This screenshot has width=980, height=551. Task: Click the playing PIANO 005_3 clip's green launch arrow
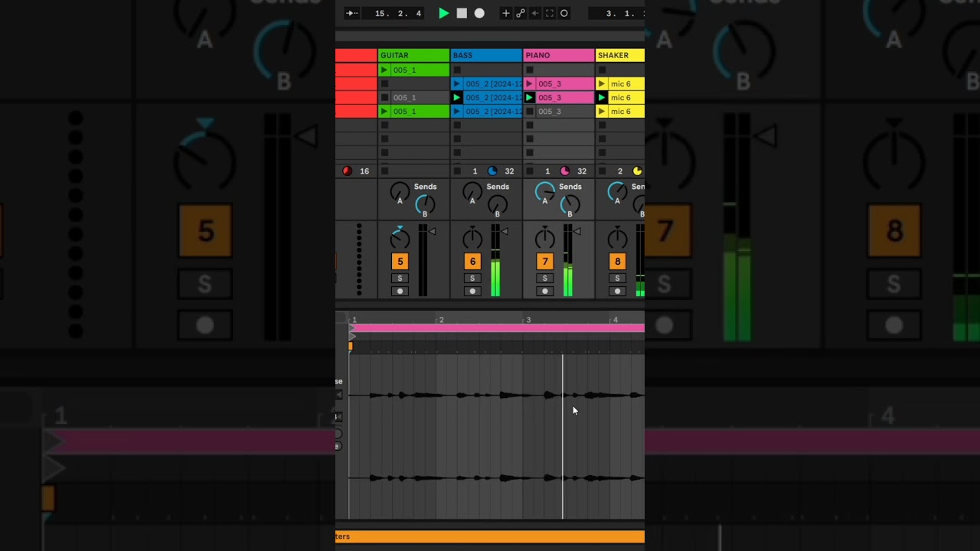(x=529, y=97)
